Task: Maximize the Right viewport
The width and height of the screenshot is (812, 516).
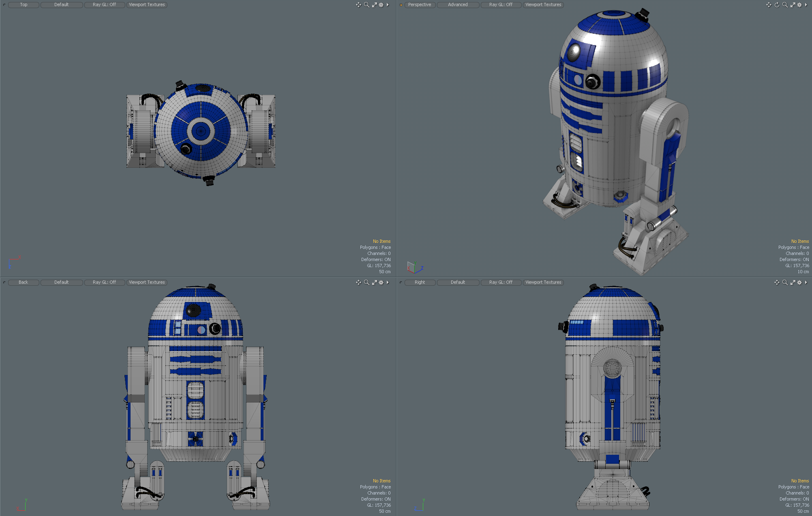Action: pos(793,283)
